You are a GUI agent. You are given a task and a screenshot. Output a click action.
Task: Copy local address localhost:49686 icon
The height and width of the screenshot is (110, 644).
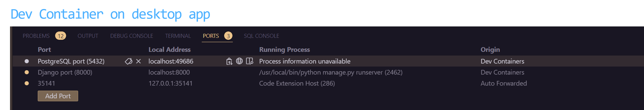pos(229,61)
